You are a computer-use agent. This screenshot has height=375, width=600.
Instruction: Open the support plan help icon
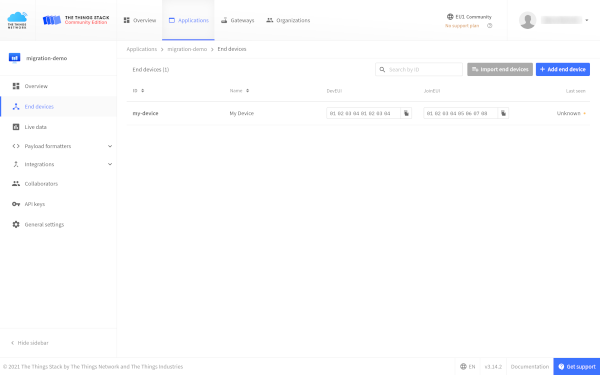click(489, 26)
